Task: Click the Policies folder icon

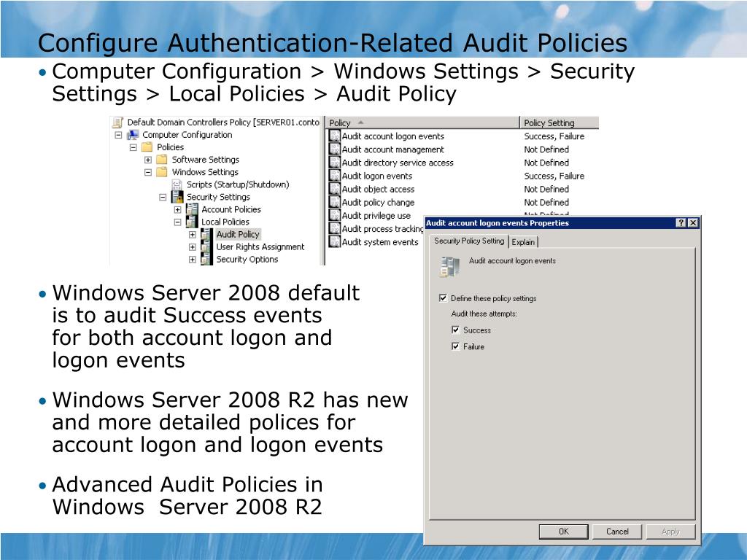Action: 147,147
